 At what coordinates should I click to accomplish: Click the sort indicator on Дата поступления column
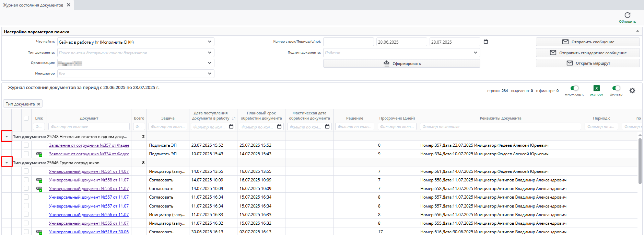click(234, 118)
